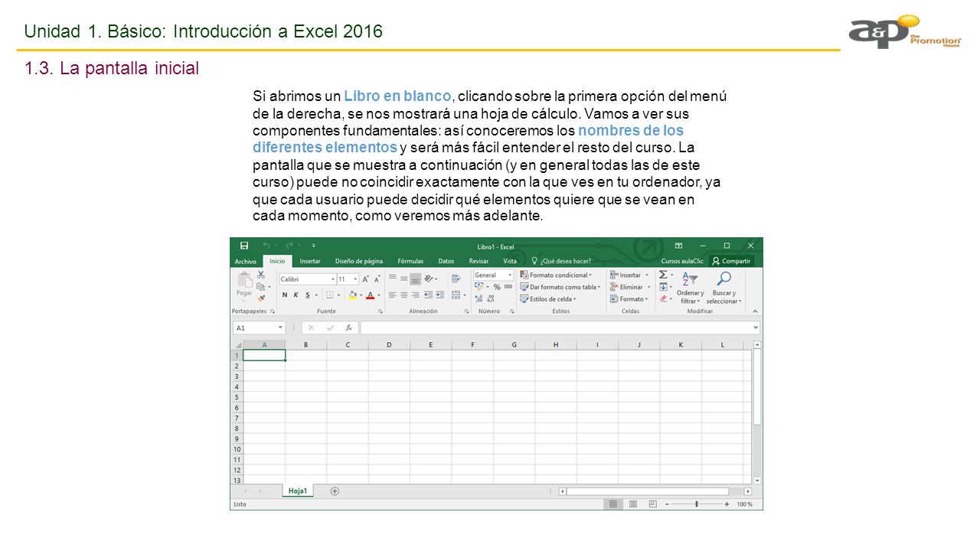Click the Copy icon in Portapapeles
This screenshot has height=551, width=980.
coord(260,287)
